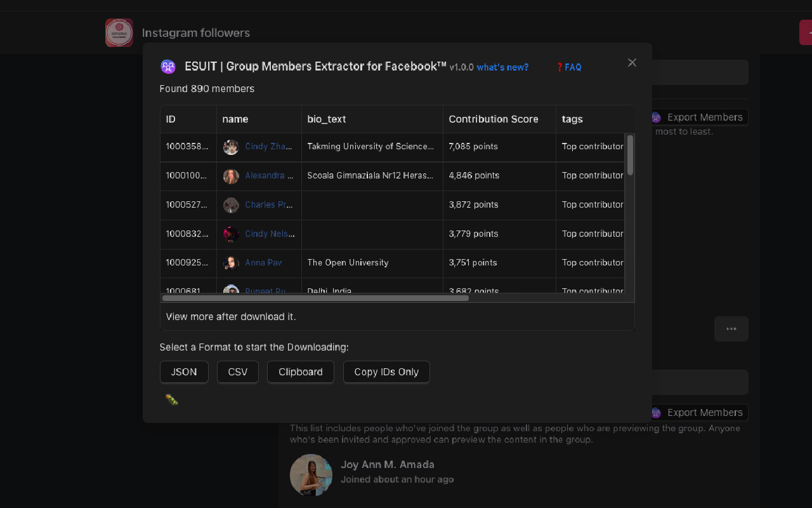The image size is (812, 508).
Task: Click the ID cell starting 1000358
Action: coord(188,147)
